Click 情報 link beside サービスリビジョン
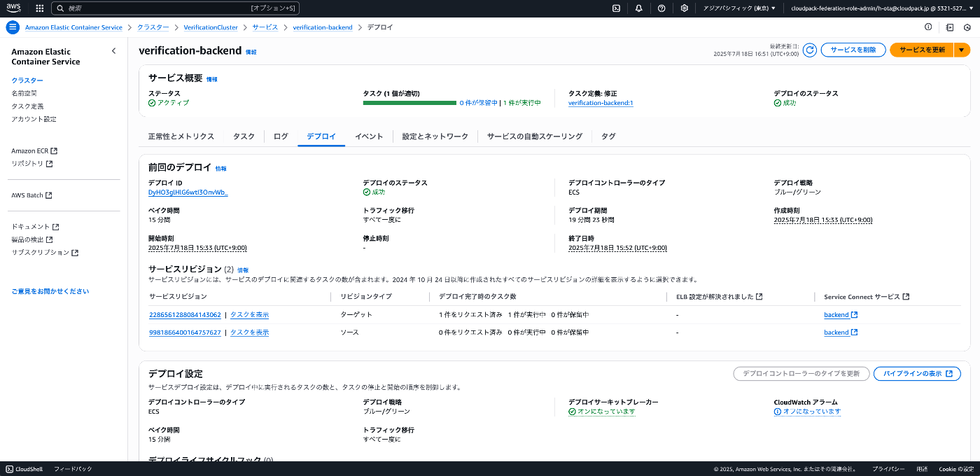 [243, 269]
